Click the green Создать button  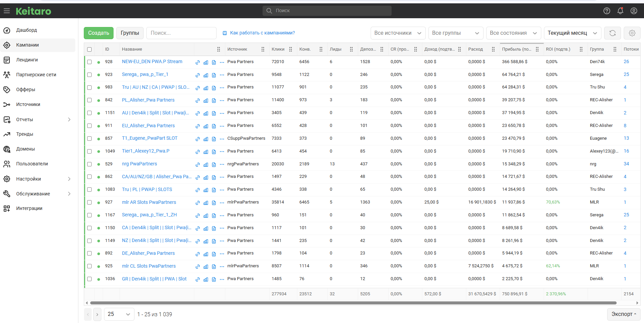[x=99, y=33]
